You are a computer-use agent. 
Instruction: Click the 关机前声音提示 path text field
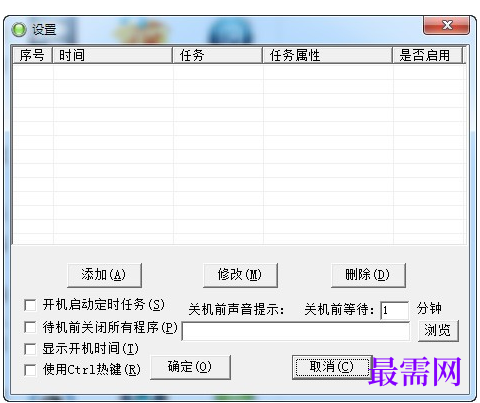coord(296,331)
